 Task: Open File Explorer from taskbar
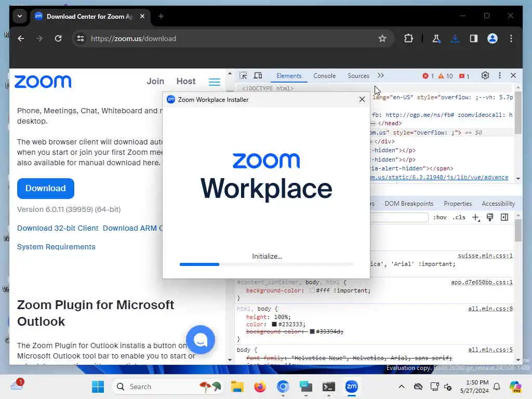(237, 387)
